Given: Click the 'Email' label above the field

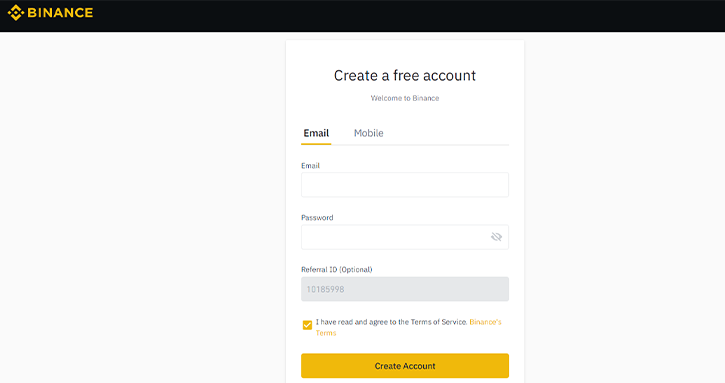Looking at the screenshot, I should [310, 166].
